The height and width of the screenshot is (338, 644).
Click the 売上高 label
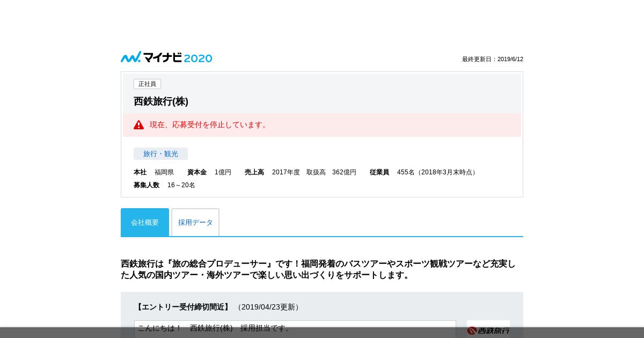pos(254,172)
